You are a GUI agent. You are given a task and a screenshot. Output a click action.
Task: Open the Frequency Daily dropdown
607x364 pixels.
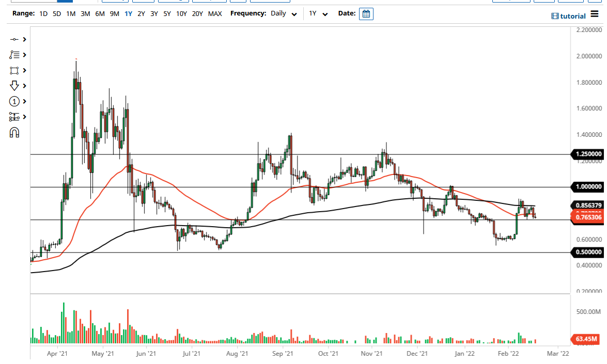tap(283, 14)
